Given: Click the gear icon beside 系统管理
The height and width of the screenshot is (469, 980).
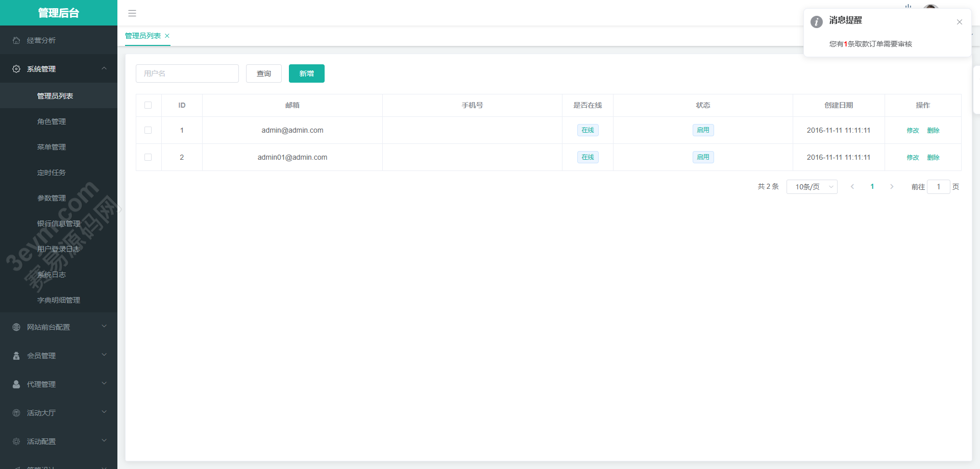Looking at the screenshot, I should (16, 69).
